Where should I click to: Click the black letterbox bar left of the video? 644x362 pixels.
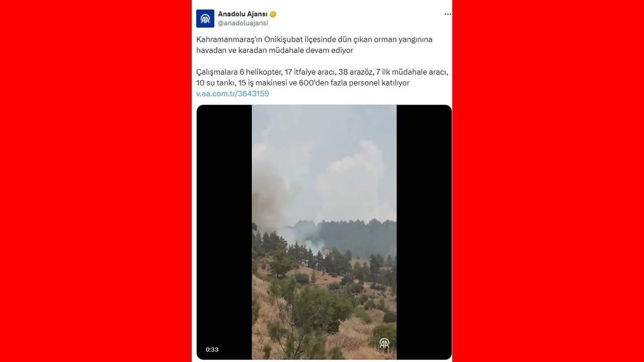(224, 232)
